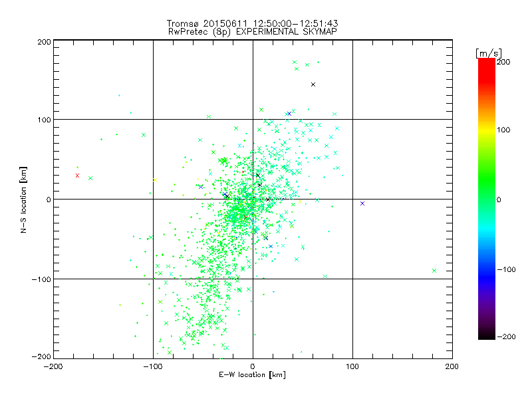
Task: Click the N-S axis tick label '100'
Action: [44, 120]
